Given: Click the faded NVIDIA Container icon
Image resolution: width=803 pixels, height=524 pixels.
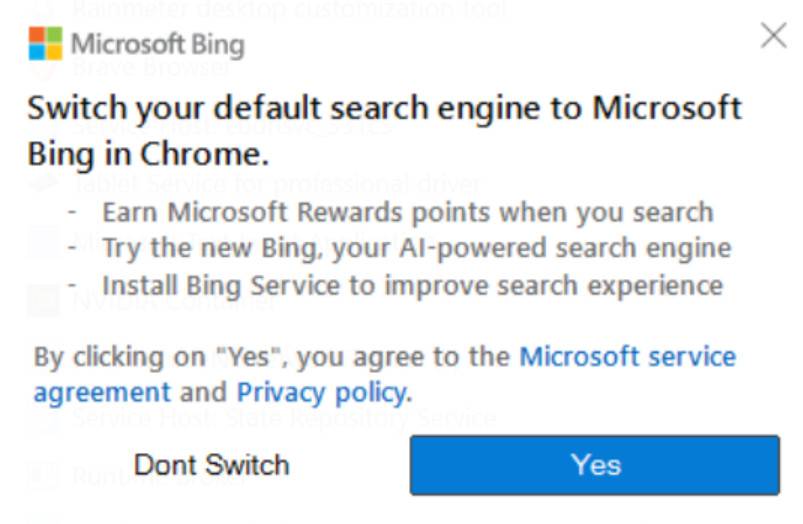Looking at the screenshot, I should 42,300.
